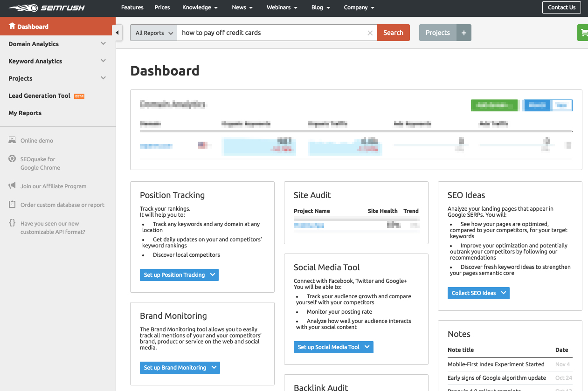Image resolution: width=588 pixels, height=391 pixels.
Task: Click the custom database report icon
Action: 12,205
